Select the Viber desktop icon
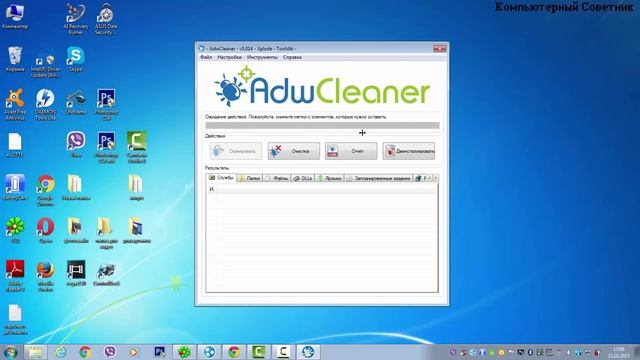Image resolution: width=640 pixels, height=360 pixels. 76,145
